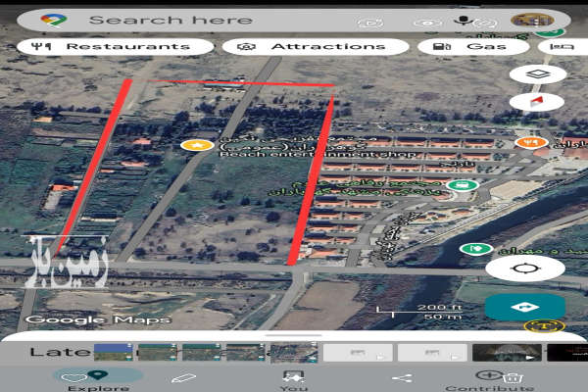Filter map by Restaurants
Image resolution: width=588 pixels, height=392 pixels.
pos(116,46)
